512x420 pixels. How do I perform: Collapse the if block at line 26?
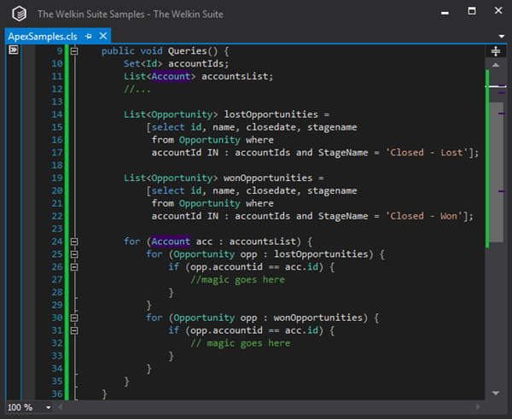coord(74,267)
